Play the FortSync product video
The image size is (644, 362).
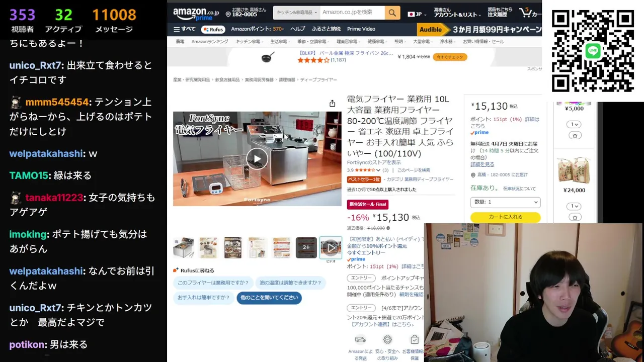[x=257, y=159]
